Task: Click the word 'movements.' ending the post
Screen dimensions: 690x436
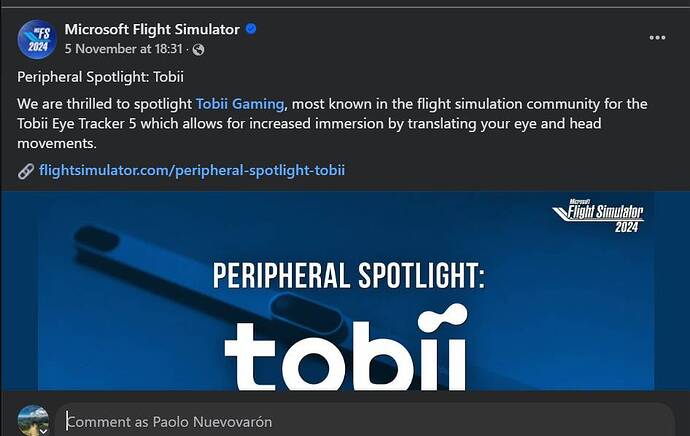Action: point(57,143)
